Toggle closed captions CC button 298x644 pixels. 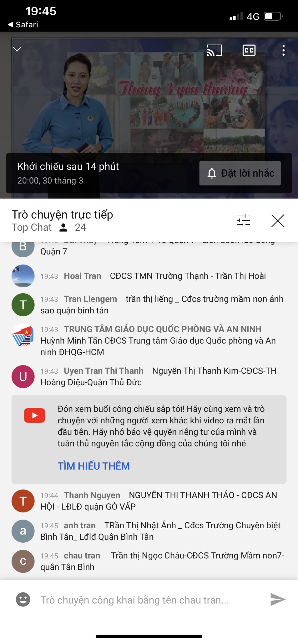click(249, 50)
